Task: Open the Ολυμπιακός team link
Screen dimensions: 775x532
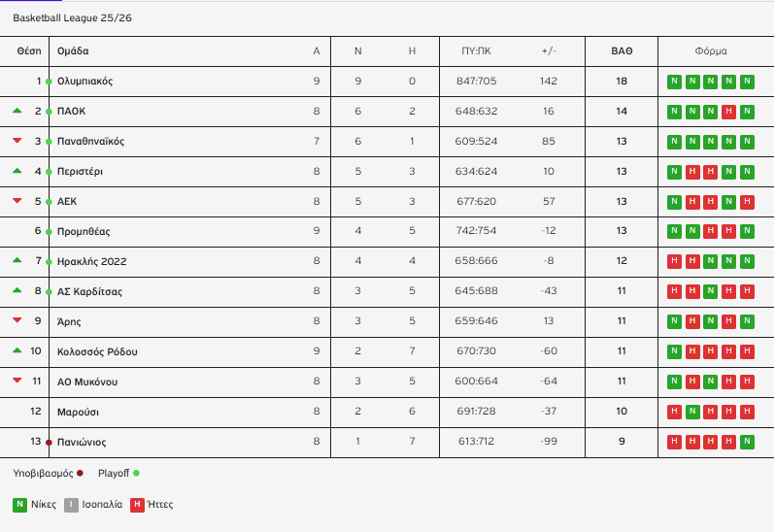Action: point(85,82)
